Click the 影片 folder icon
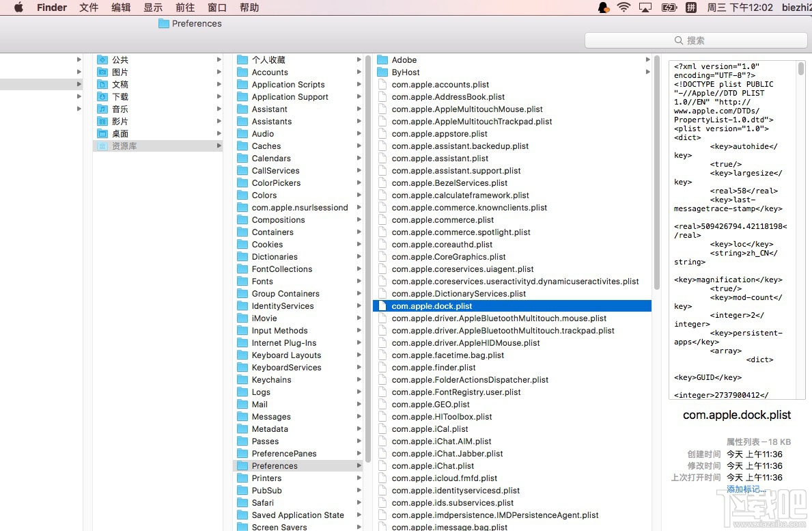This screenshot has height=531, width=812. (102, 121)
